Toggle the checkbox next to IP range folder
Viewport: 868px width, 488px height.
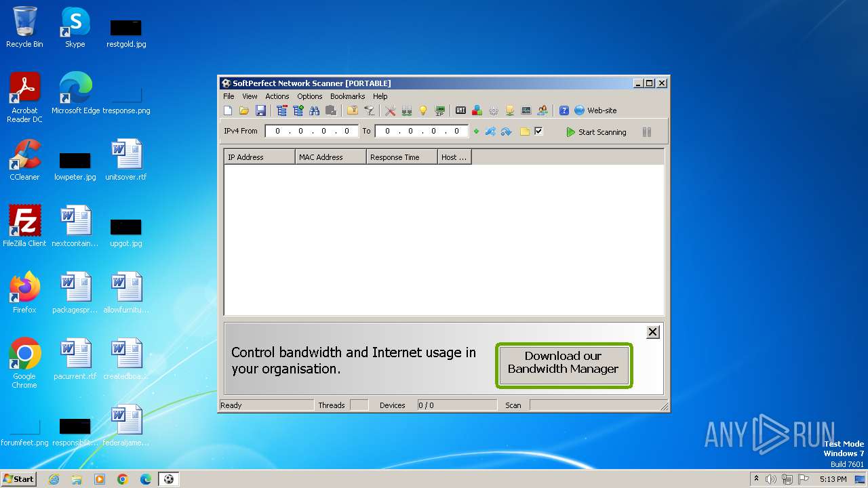[538, 131]
